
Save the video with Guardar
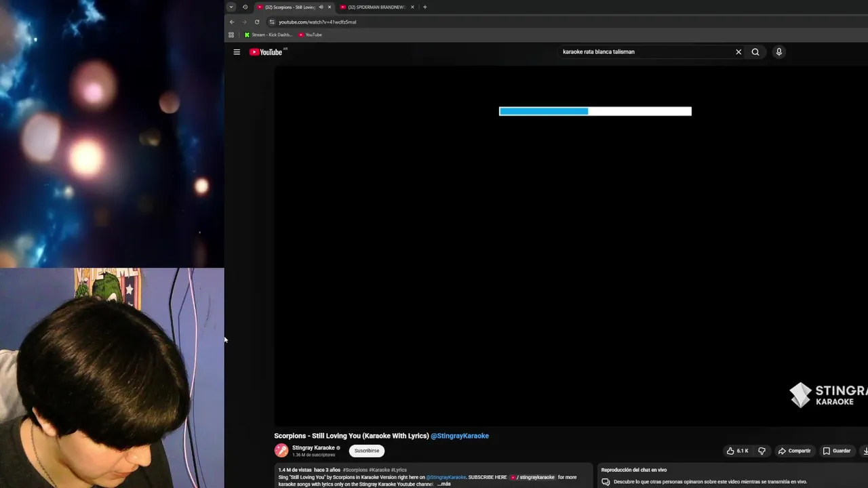pos(836,451)
